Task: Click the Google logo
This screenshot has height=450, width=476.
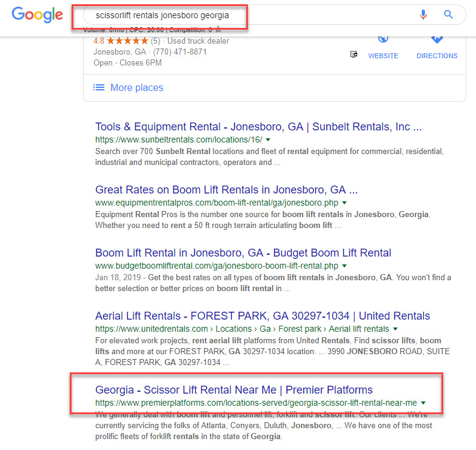Action: (37, 15)
